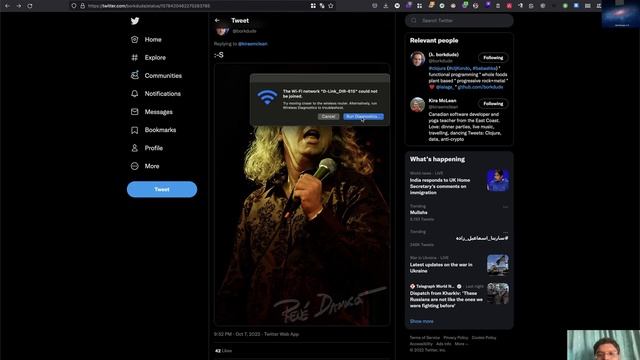Open the Ukraine war story thumbnail
Viewport: 640px width, 360px height.
(498, 265)
